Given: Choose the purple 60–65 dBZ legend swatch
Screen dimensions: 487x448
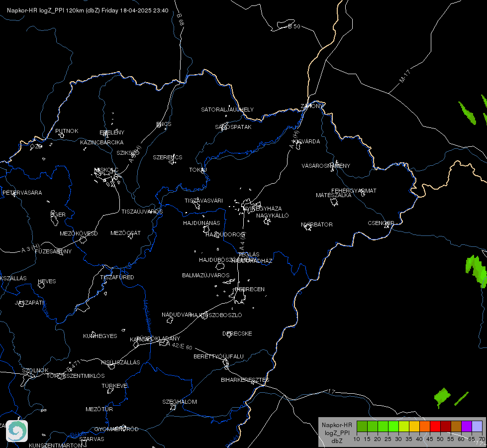Looking at the screenshot, I should [467, 427].
